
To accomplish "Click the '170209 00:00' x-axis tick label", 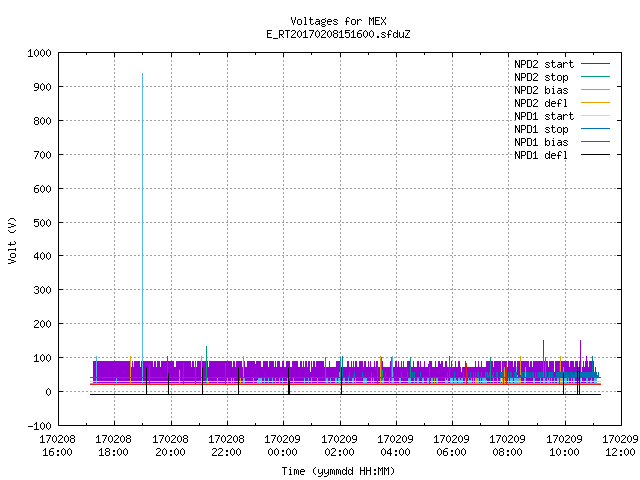I will 282,446.
